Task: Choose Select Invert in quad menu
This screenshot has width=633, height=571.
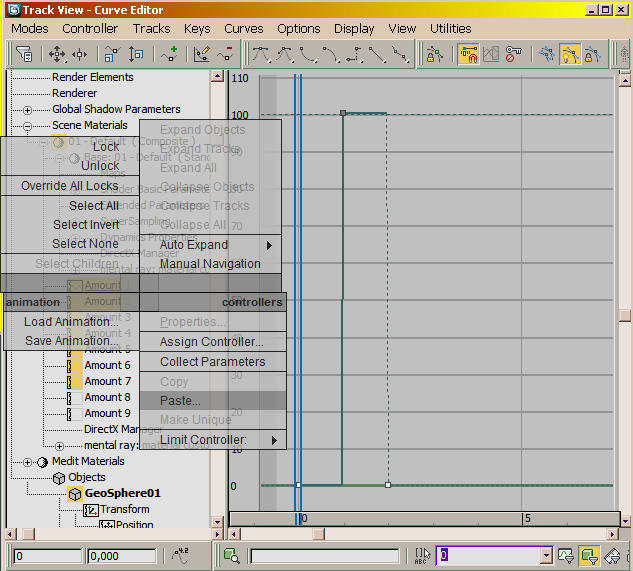Action: pyautogui.click(x=69, y=225)
